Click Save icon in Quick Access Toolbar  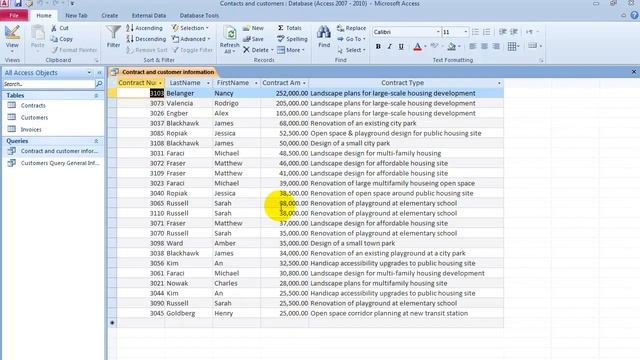point(18,3)
